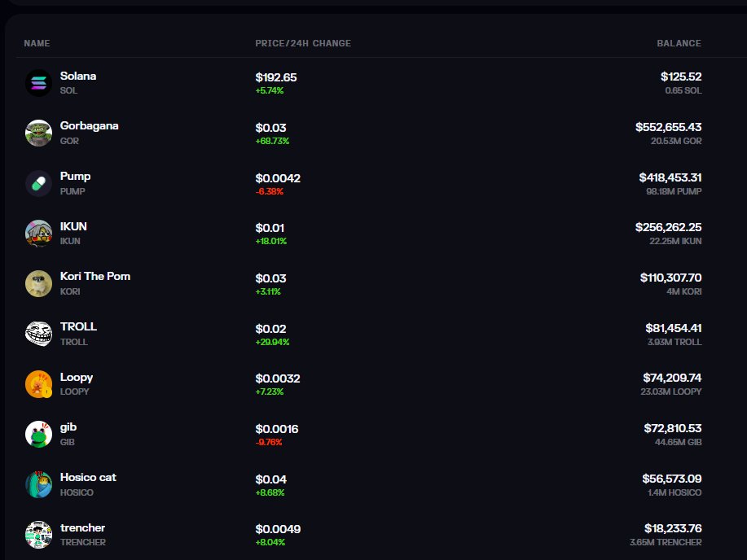This screenshot has height=560, width=747.
Task: Open the Pump token name
Action: coord(75,177)
